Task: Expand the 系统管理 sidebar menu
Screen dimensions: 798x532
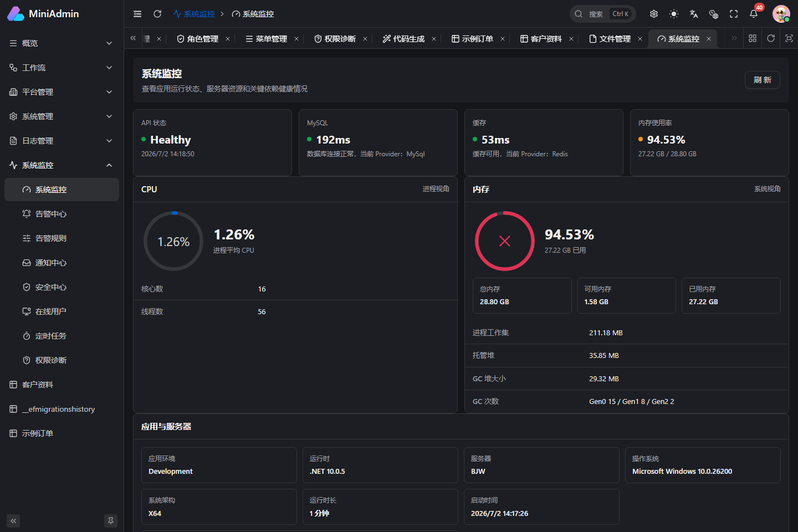Action: tap(62, 116)
